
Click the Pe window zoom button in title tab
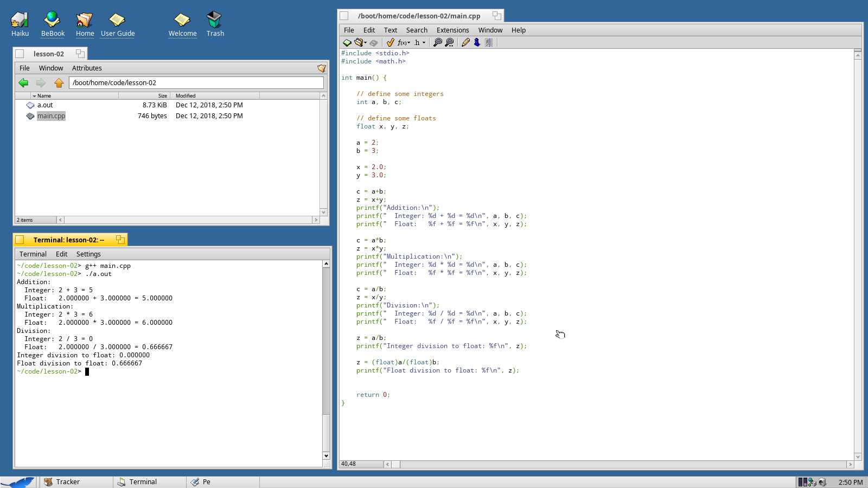click(x=496, y=16)
